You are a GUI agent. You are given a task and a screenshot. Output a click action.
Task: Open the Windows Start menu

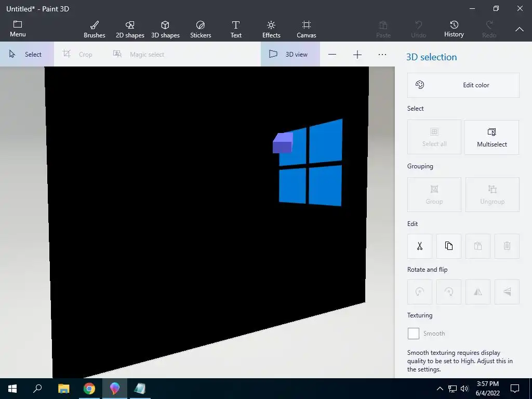(12, 389)
